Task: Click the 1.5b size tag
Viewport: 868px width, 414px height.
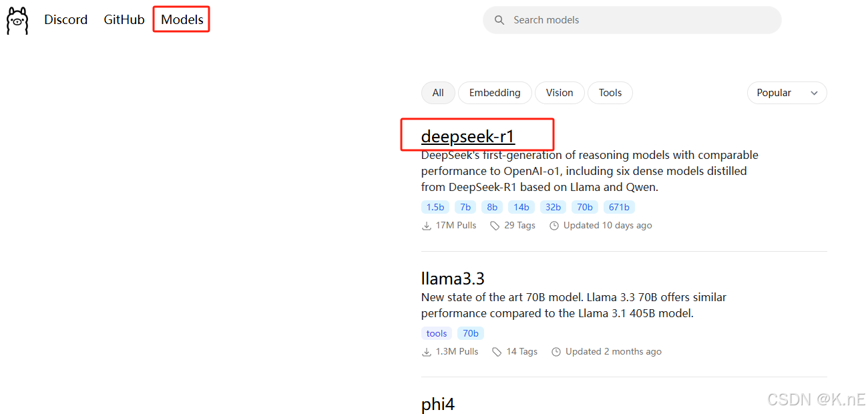Action: tap(435, 207)
